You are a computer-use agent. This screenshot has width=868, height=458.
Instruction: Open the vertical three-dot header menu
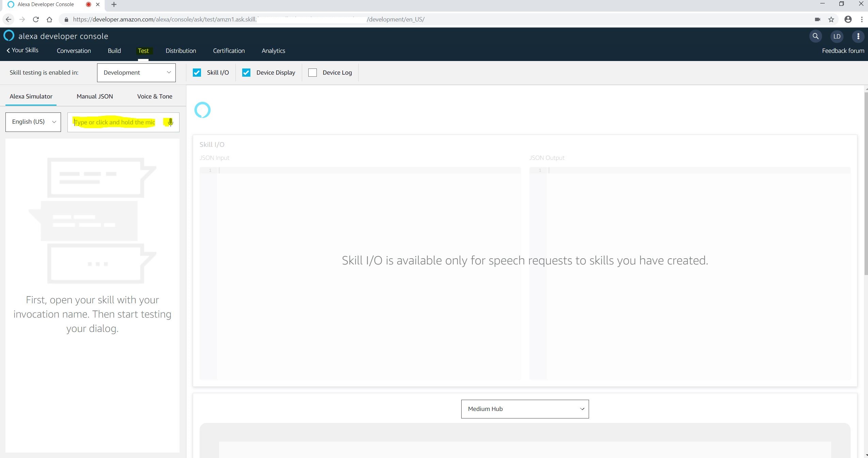pos(858,36)
